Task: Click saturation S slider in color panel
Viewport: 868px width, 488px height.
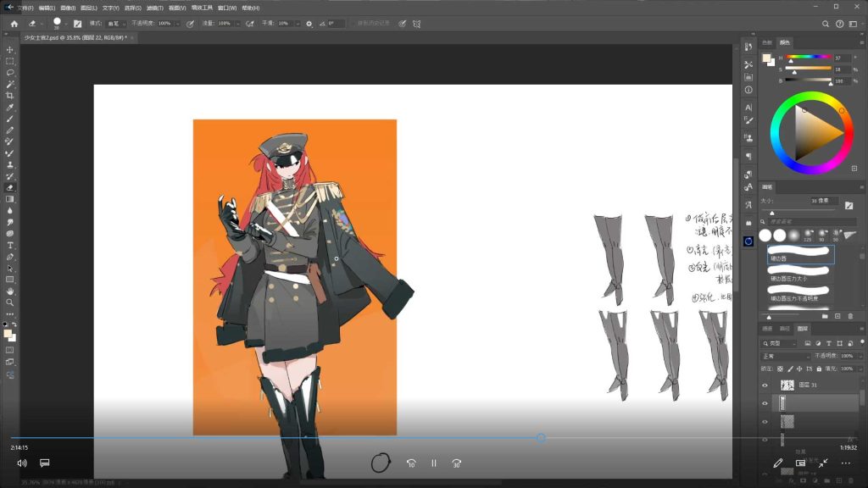Action: pyautogui.click(x=809, y=69)
